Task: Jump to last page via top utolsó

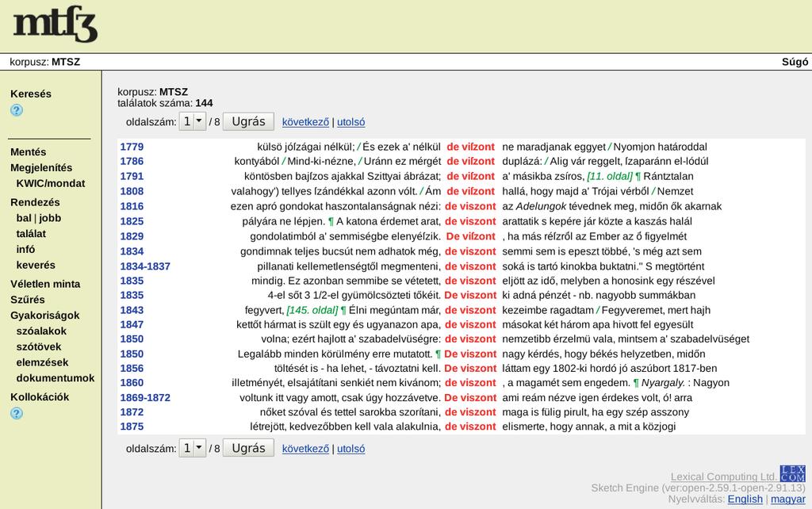Action: (x=351, y=122)
